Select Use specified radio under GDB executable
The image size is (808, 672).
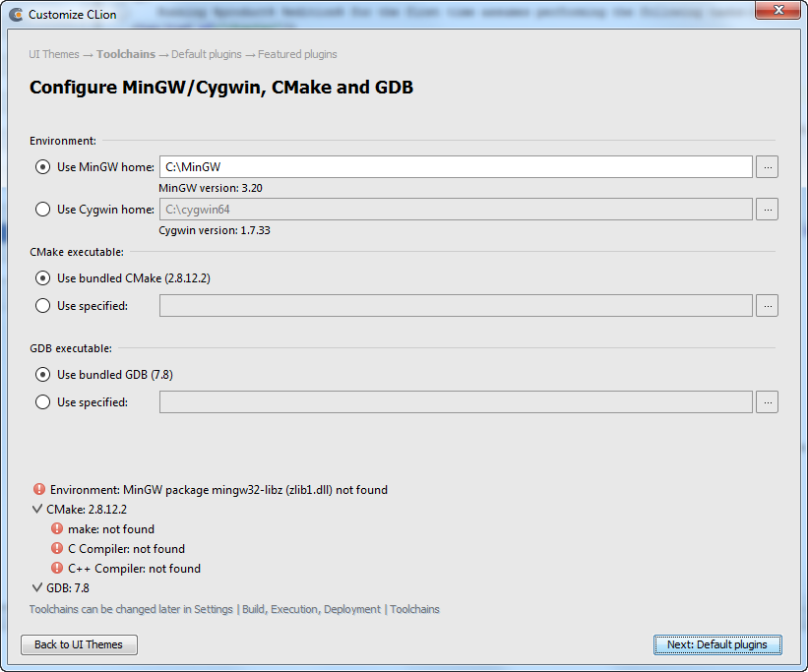point(42,402)
